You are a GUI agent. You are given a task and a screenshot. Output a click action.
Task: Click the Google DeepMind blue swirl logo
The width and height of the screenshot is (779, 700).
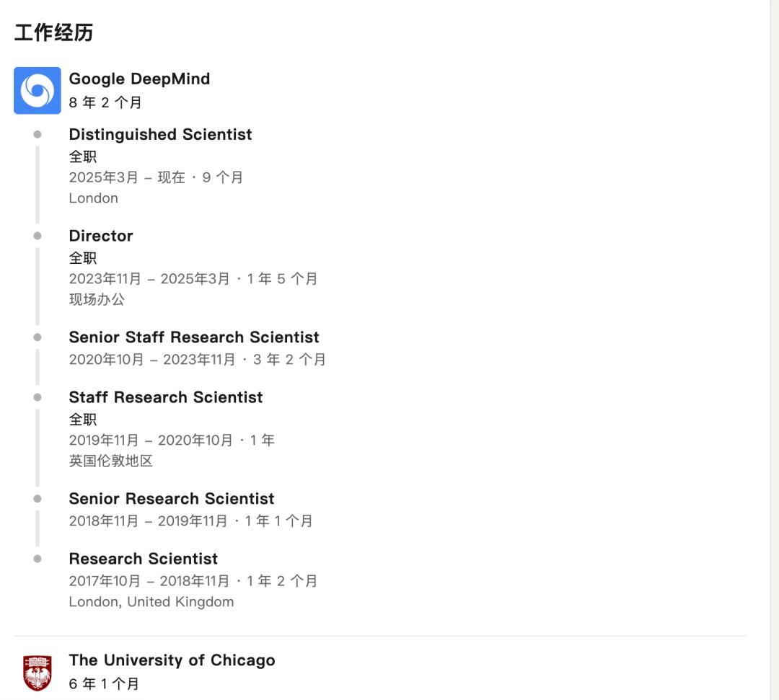38,91
